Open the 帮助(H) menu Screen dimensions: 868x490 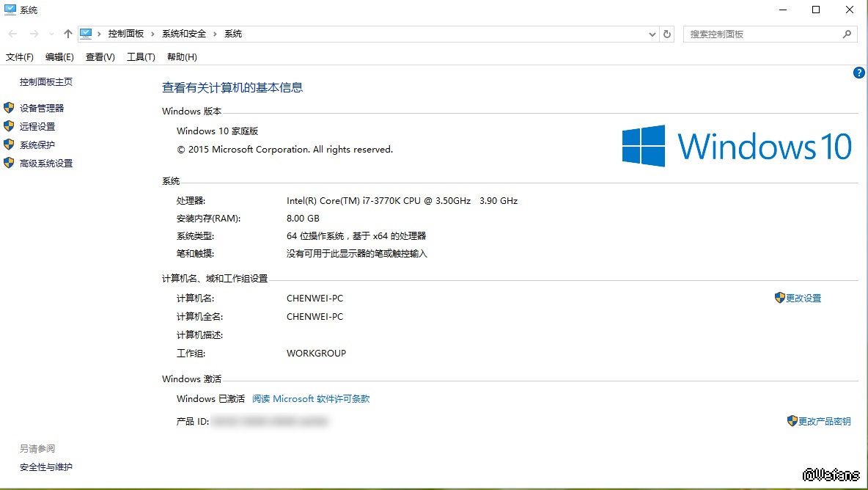pyautogui.click(x=182, y=57)
